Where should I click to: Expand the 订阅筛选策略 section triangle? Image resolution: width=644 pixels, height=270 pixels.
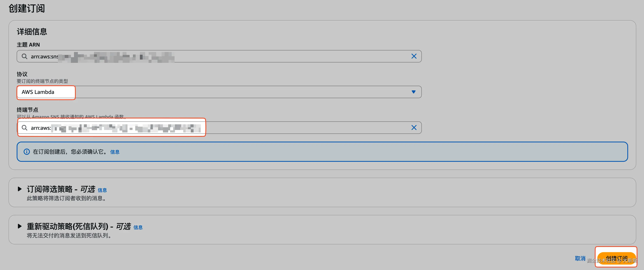pos(20,189)
